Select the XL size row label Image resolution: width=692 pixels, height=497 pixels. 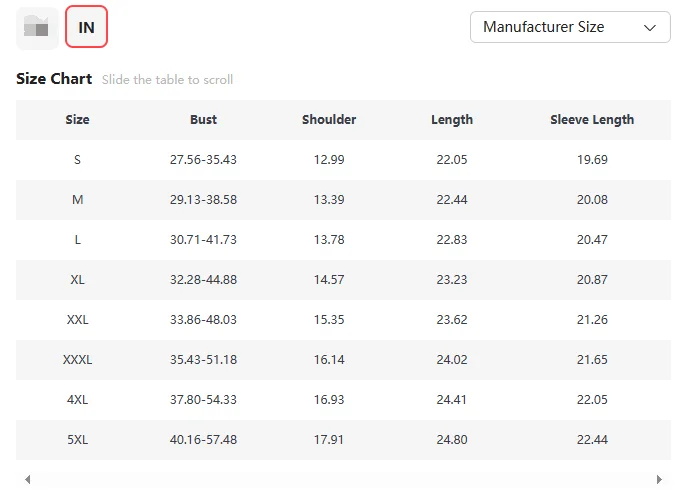tap(77, 280)
